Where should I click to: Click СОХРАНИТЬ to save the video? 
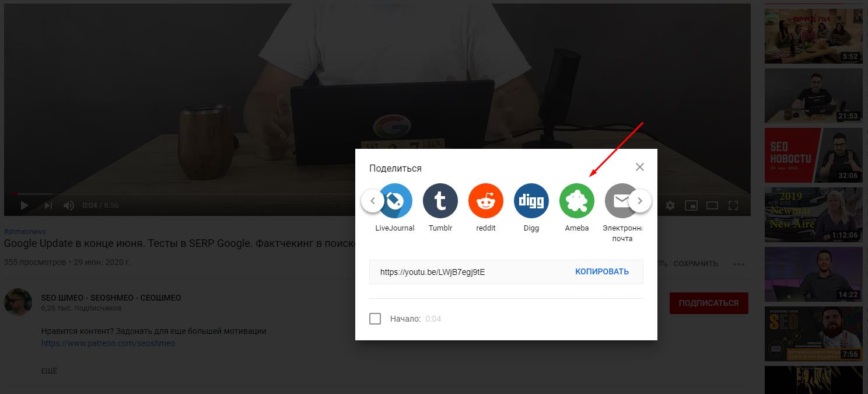[x=688, y=264]
